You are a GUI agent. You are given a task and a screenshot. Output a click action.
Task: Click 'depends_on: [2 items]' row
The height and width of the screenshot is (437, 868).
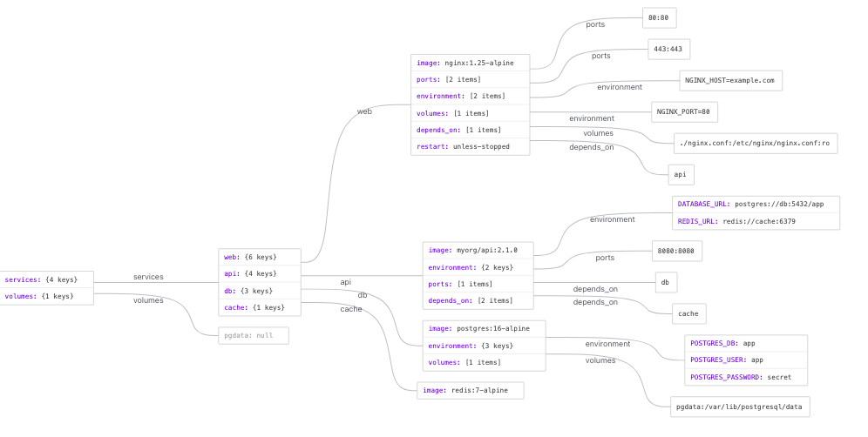[478, 300]
